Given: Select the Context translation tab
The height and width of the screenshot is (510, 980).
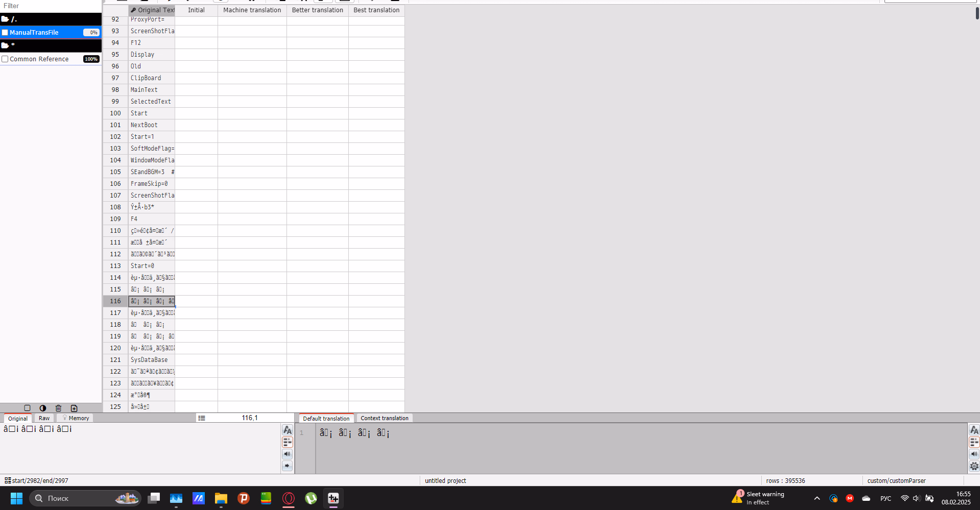Looking at the screenshot, I should (x=385, y=418).
